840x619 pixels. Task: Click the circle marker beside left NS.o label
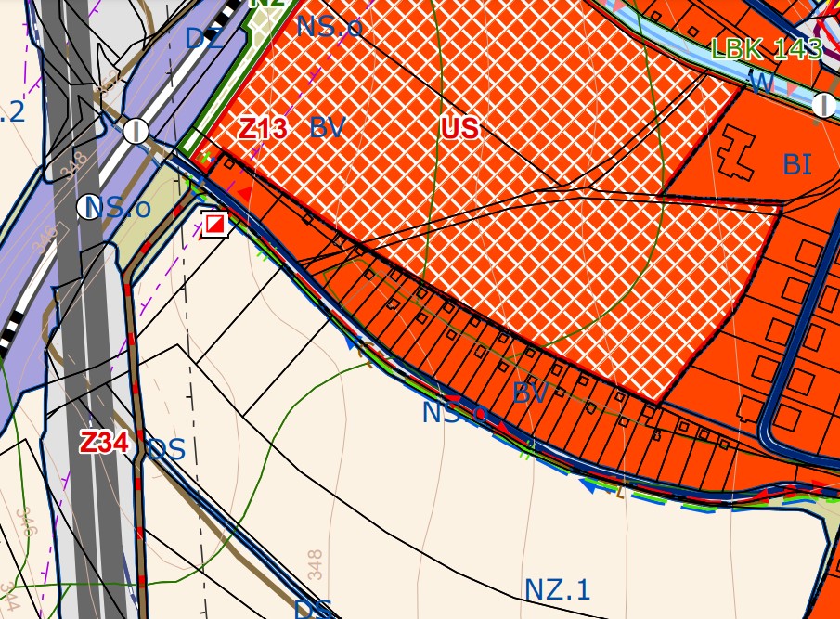pos(89,206)
